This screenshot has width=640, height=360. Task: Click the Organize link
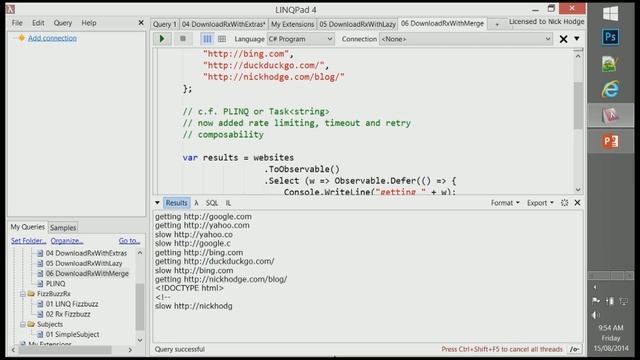click(x=67, y=241)
